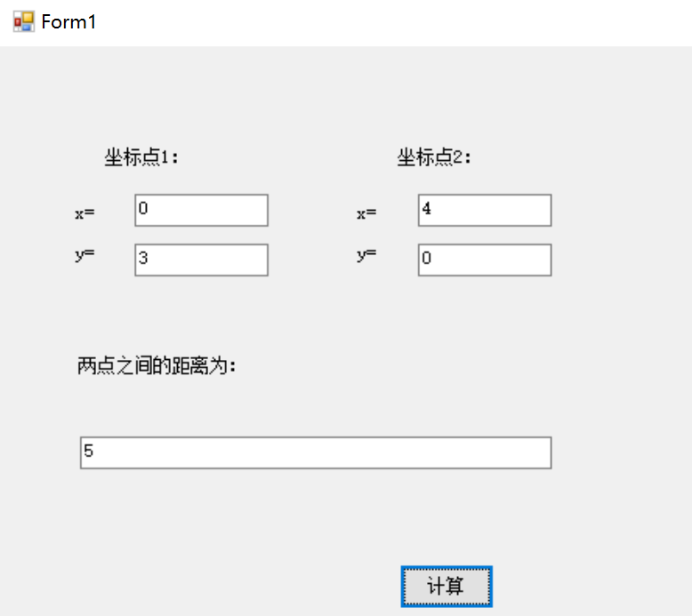
Task: Place cursor in the box showing 3
Action: 201,260
